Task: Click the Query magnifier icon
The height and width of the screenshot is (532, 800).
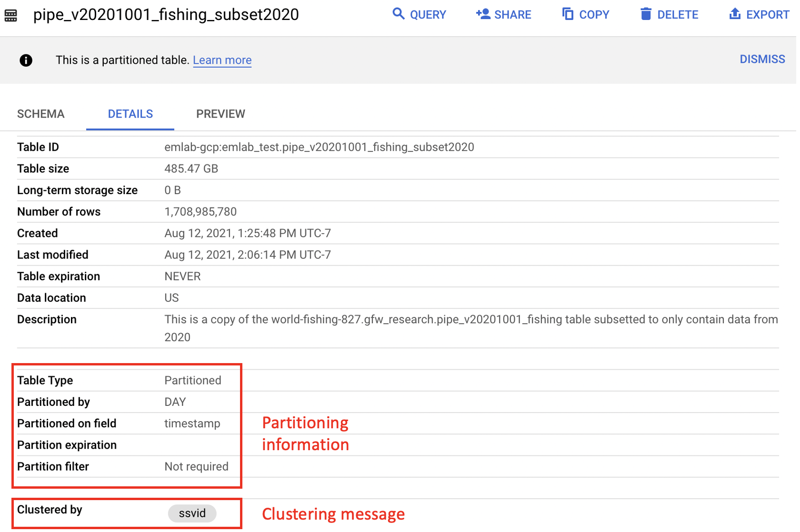Action: point(399,14)
